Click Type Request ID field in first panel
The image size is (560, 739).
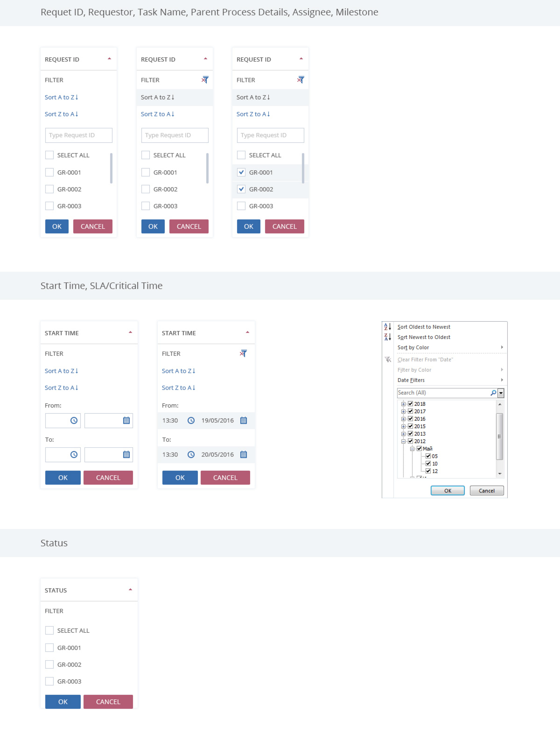tap(79, 135)
